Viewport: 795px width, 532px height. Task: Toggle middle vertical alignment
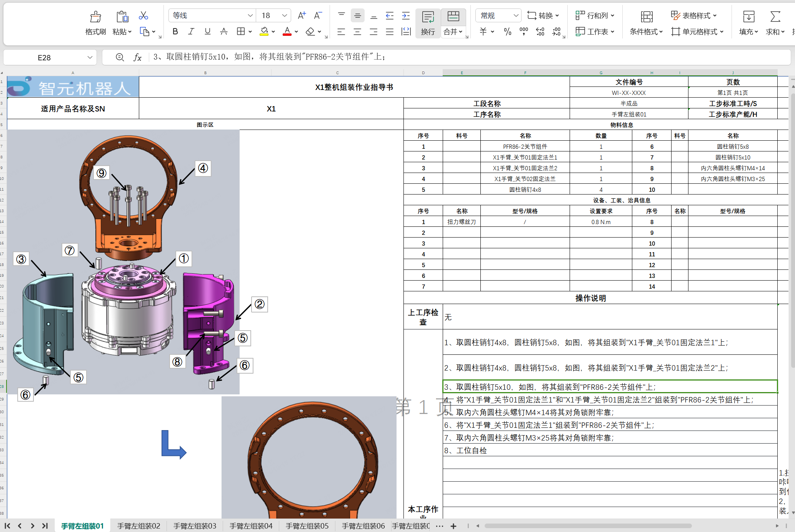(x=357, y=15)
